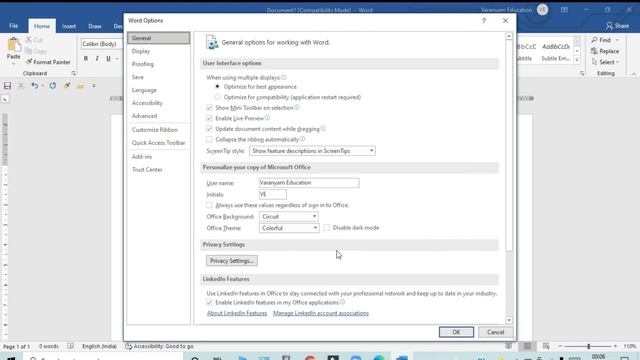The height and width of the screenshot is (360, 640).
Task: Click the Save icon in quick access toolbar
Action: click(x=7, y=86)
